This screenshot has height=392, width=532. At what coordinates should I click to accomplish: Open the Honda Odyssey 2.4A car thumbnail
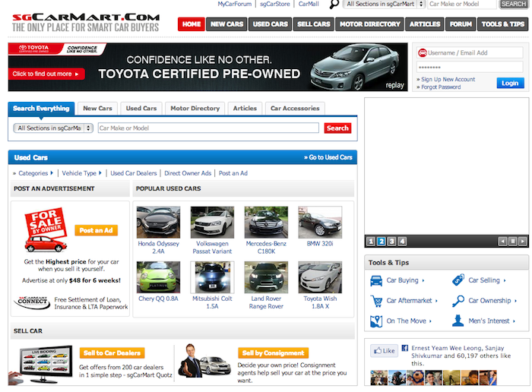click(x=158, y=223)
